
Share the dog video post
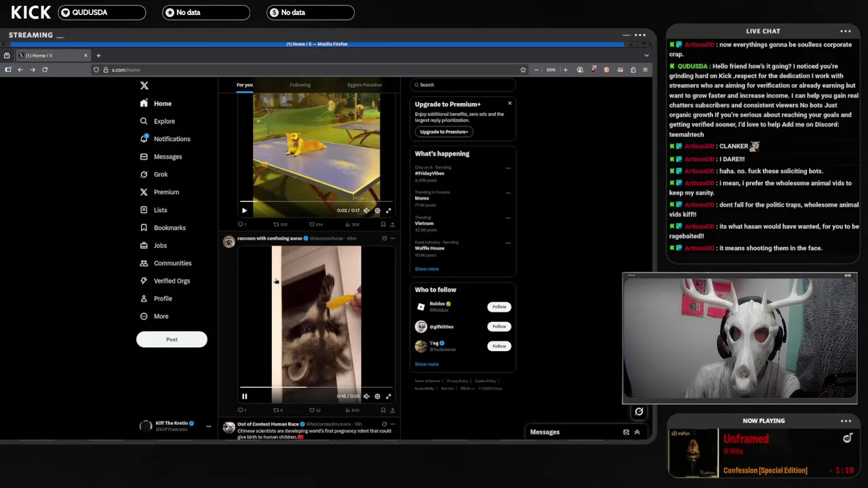(x=392, y=224)
